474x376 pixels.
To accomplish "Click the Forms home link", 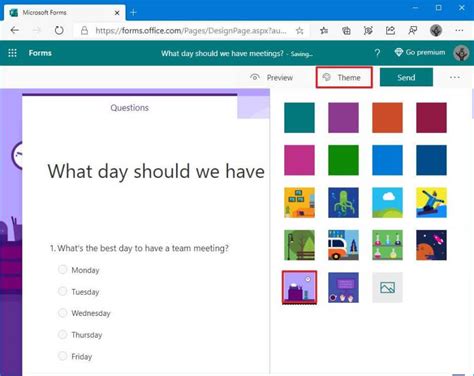I will click(x=40, y=53).
